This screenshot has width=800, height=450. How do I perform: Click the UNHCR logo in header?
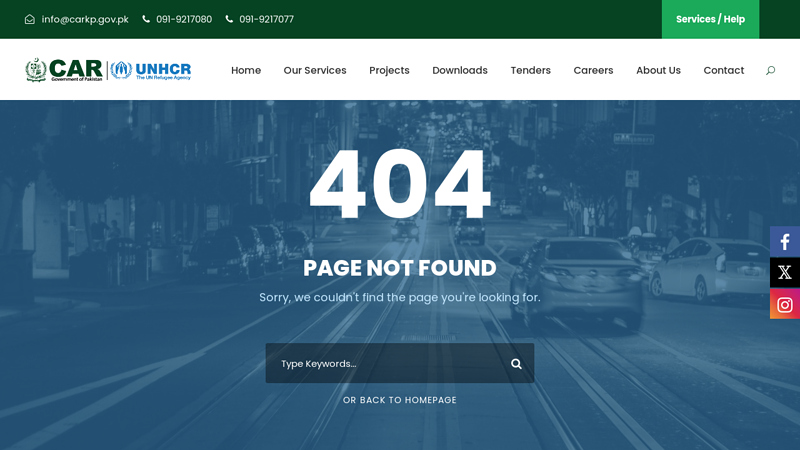coord(152,70)
